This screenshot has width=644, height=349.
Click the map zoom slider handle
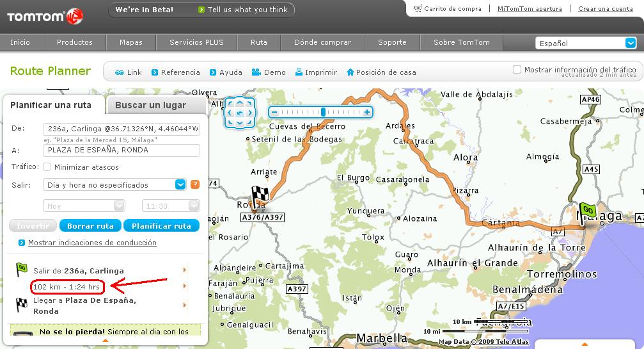[x=323, y=112]
